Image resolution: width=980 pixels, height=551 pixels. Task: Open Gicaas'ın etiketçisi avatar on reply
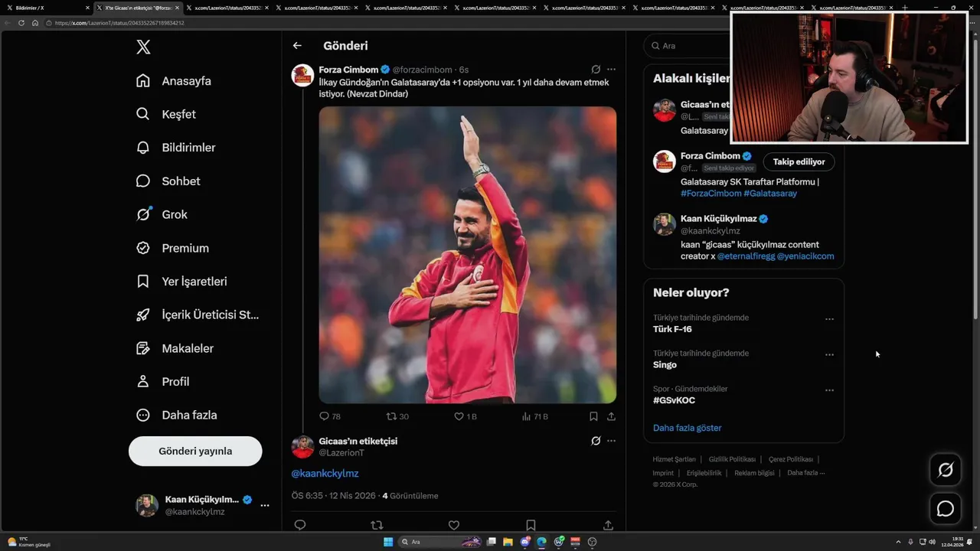(303, 447)
